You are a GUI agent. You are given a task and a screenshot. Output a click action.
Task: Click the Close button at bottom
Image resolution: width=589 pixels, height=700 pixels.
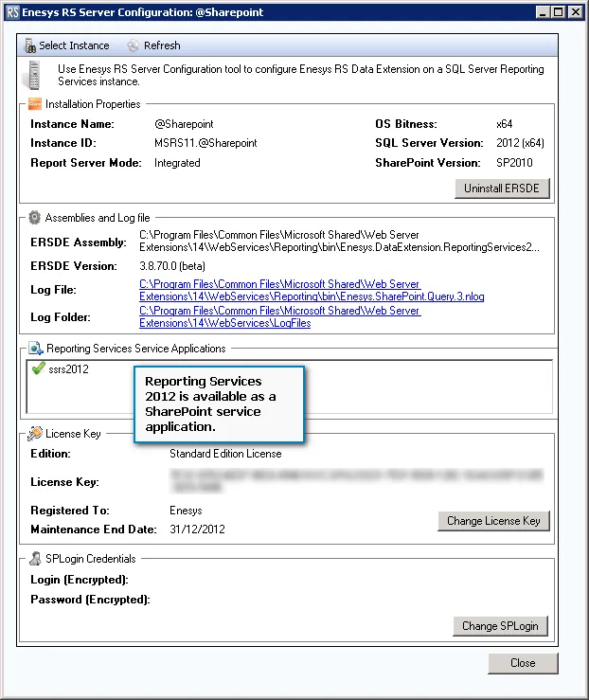tap(523, 663)
